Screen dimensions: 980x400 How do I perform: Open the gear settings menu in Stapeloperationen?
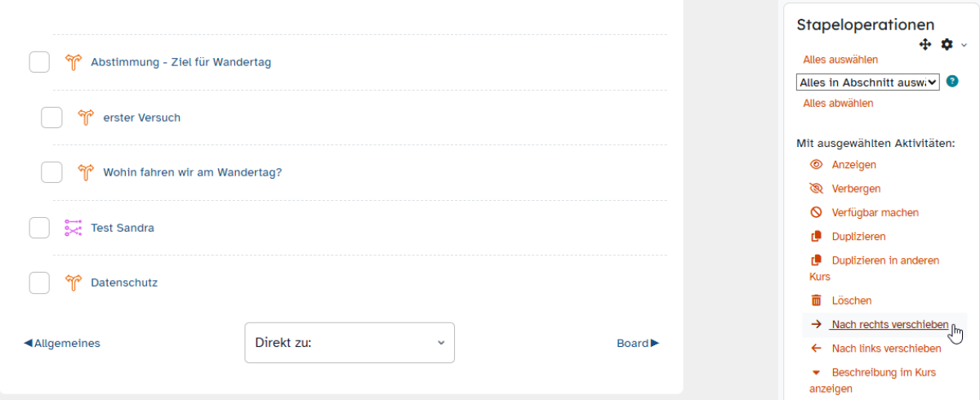click(x=947, y=45)
